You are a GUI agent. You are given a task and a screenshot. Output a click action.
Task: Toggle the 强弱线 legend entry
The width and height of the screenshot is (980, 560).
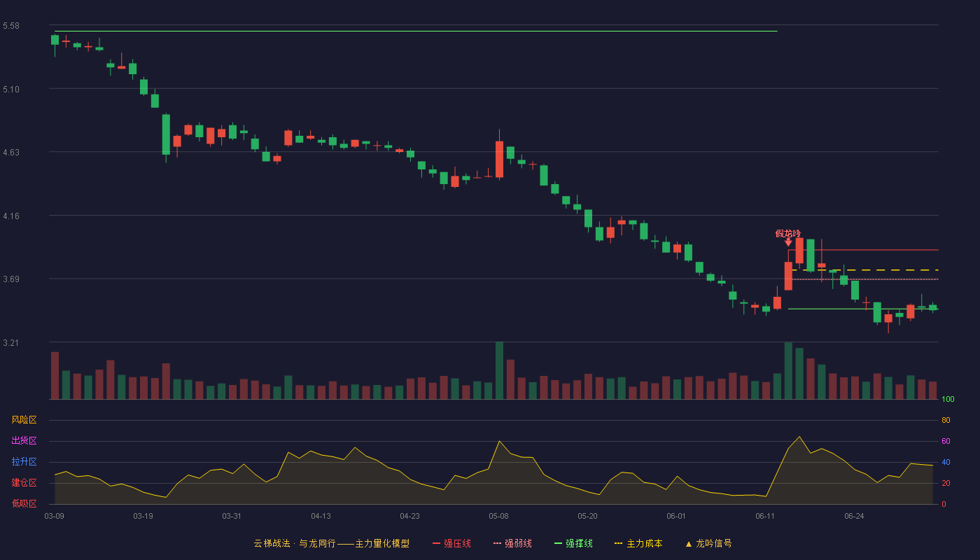pos(512,543)
